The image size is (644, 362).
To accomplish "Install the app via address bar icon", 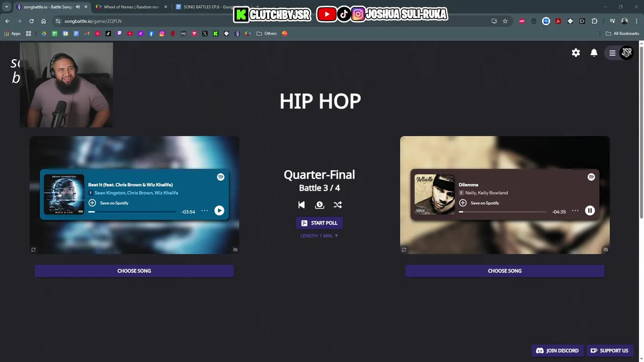I will point(494,21).
